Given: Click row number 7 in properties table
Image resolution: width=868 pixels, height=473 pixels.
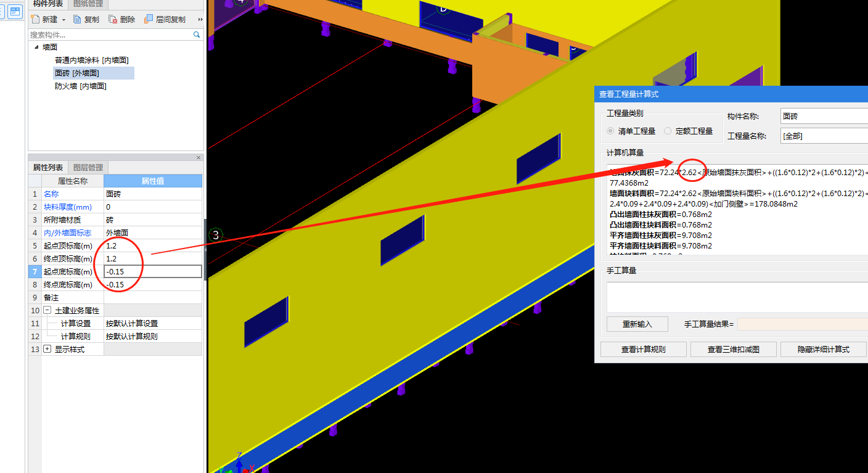Looking at the screenshot, I should tap(35, 271).
